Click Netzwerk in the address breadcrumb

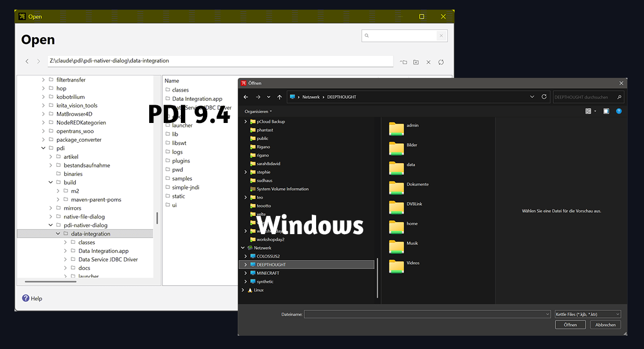(x=311, y=97)
